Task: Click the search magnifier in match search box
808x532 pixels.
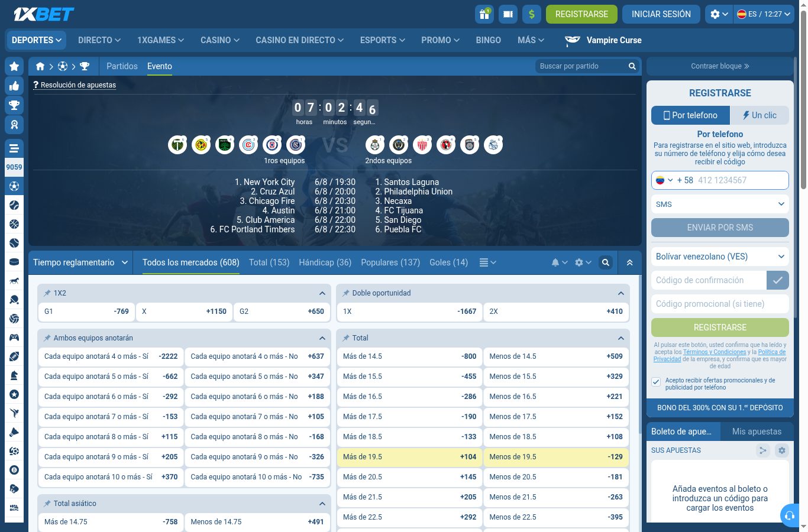Action: pyautogui.click(x=632, y=66)
